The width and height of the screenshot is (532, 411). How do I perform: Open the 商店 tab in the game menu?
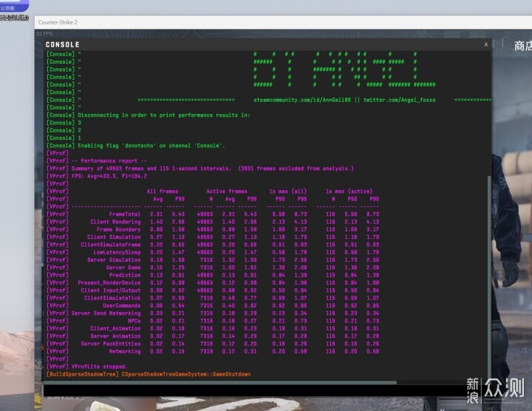point(523,46)
